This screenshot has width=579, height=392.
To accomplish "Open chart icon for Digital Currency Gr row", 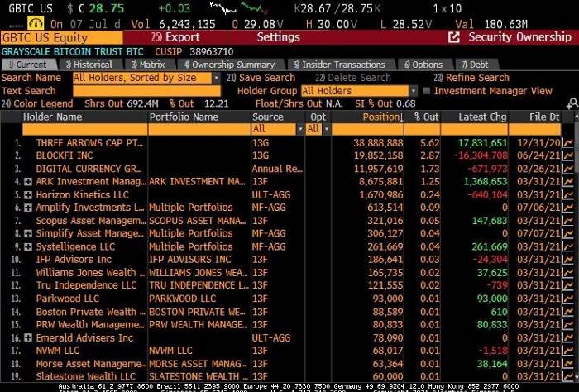I will [x=567, y=169].
